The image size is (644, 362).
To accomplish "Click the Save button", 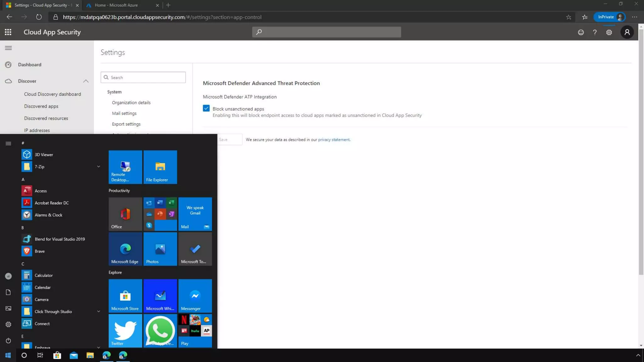I will point(229,140).
